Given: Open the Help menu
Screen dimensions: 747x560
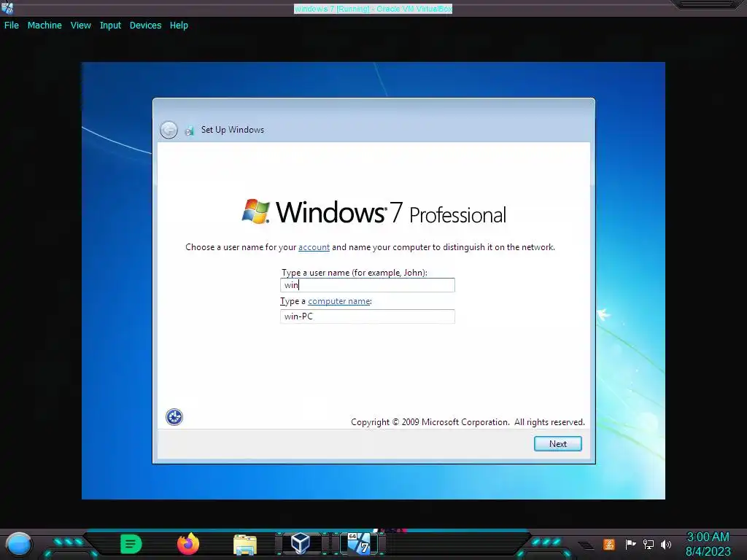Looking at the screenshot, I should tap(179, 26).
